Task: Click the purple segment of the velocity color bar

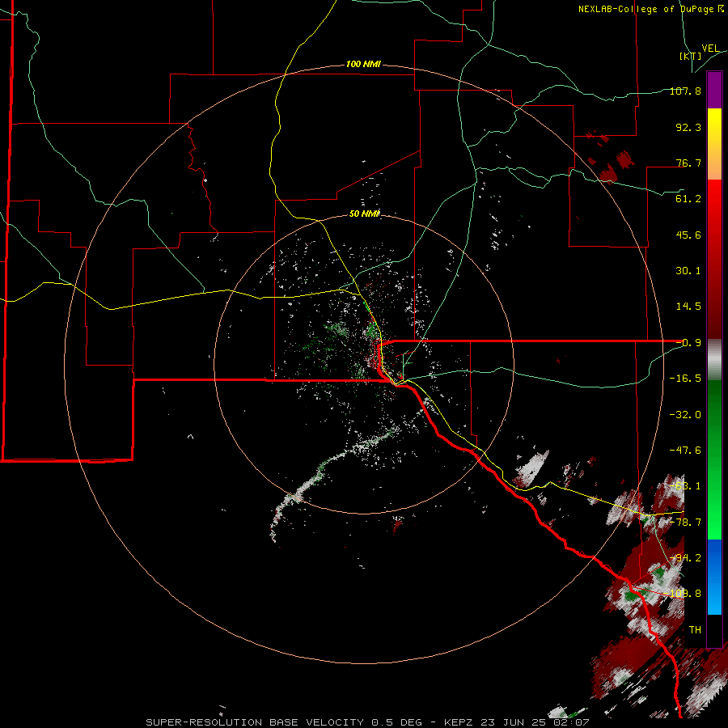Action: click(x=714, y=90)
